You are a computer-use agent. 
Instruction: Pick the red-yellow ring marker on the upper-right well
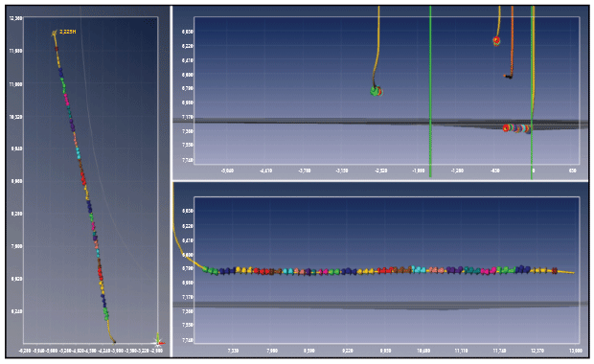(x=496, y=40)
